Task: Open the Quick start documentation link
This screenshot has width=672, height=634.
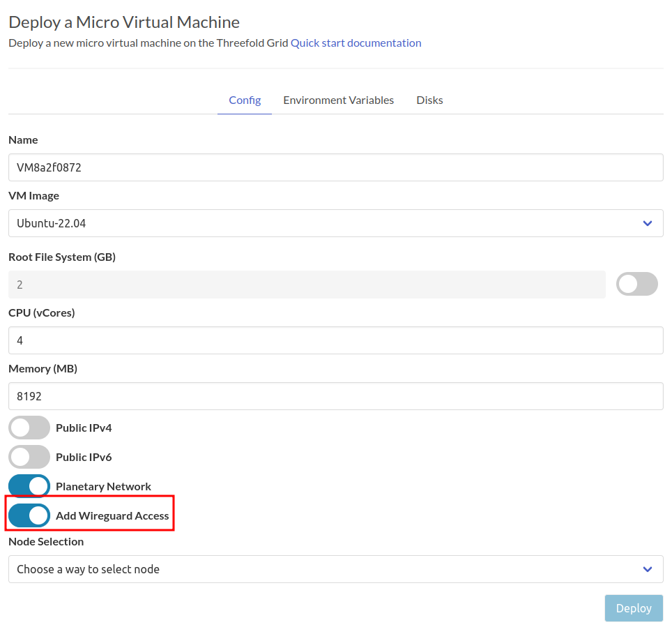Action: 356,43
